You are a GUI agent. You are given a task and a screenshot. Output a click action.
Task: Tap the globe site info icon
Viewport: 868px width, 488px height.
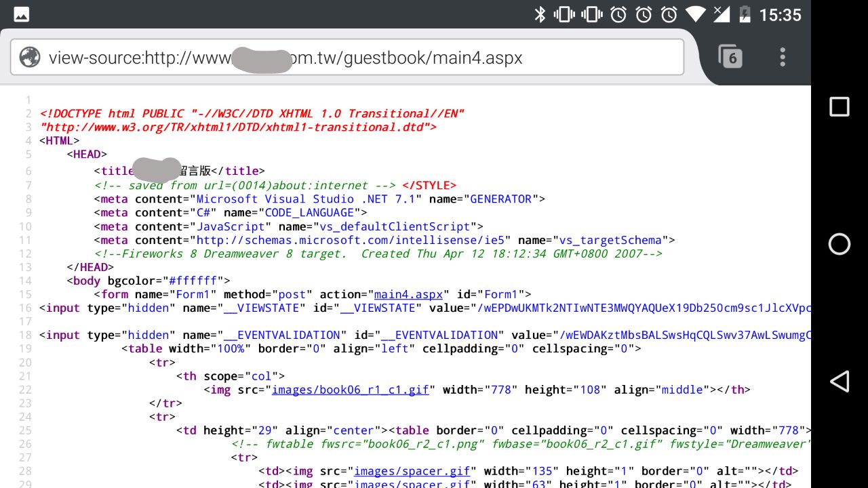coord(30,58)
